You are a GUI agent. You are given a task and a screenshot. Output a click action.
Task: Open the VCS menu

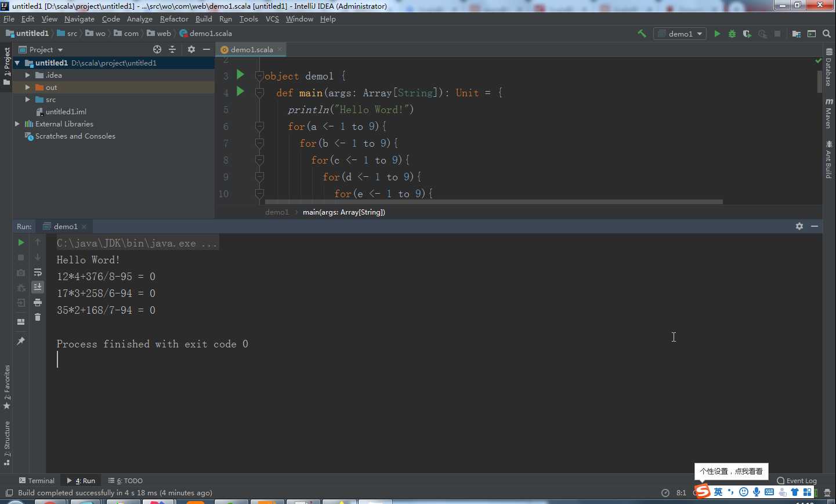point(272,19)
